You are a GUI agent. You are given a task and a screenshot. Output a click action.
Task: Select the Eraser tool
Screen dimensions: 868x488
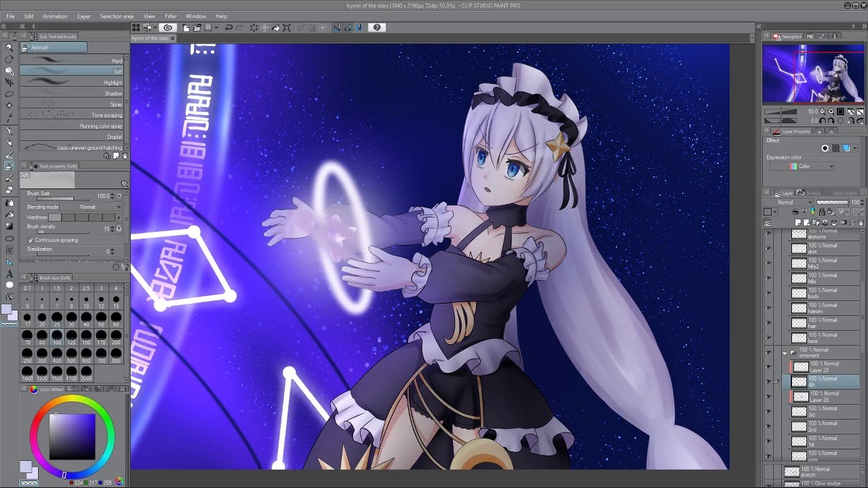[x=9, y=190]
